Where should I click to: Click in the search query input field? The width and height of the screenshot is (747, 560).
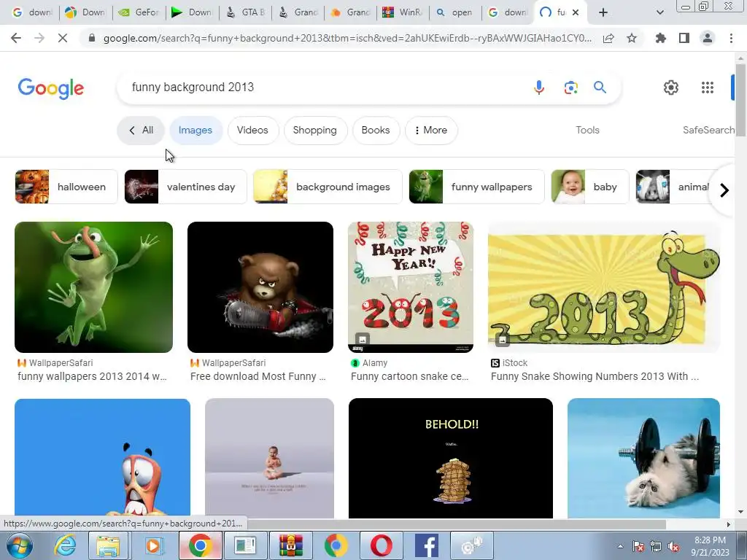coord(324,87)
